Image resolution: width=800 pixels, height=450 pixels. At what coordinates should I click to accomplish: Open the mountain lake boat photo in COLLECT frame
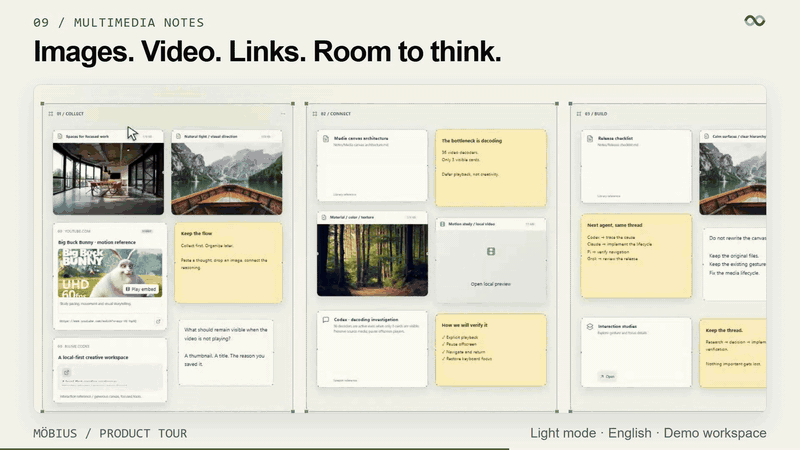[227, 179]
